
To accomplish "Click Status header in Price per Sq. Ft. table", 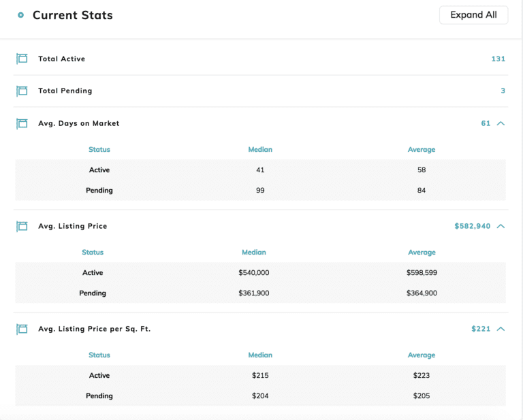I will 99,355.
